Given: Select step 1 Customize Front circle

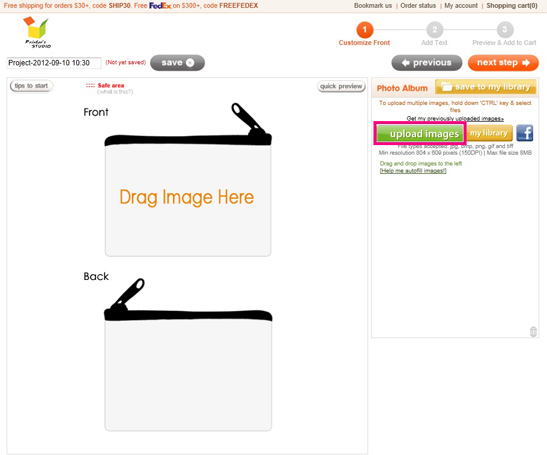Looking at the screenshot, I should pyautogui.click(x=365, y=30).
